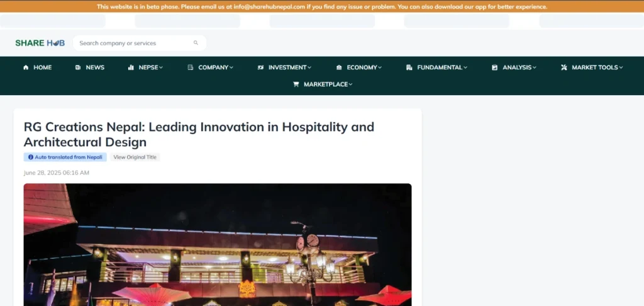Click the Share Hub logo
The image size is (644, 306).
pyautogui.click(x=40, y=43)
